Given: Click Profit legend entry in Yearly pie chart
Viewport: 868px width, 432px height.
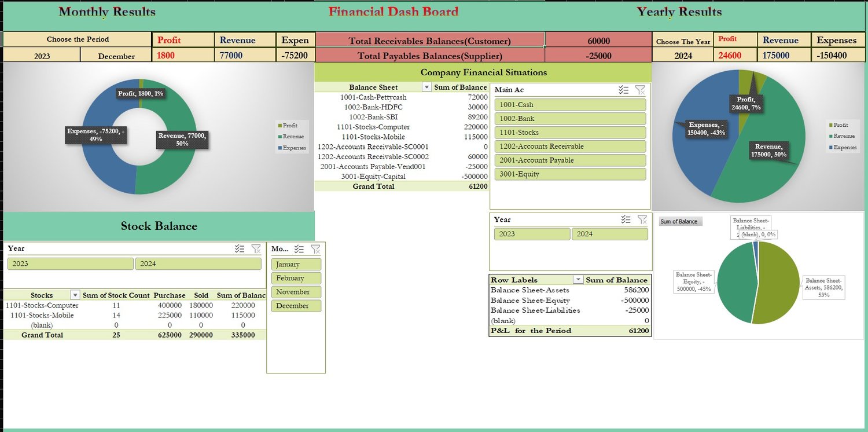Looking at the screenshot, I should 838,125.
